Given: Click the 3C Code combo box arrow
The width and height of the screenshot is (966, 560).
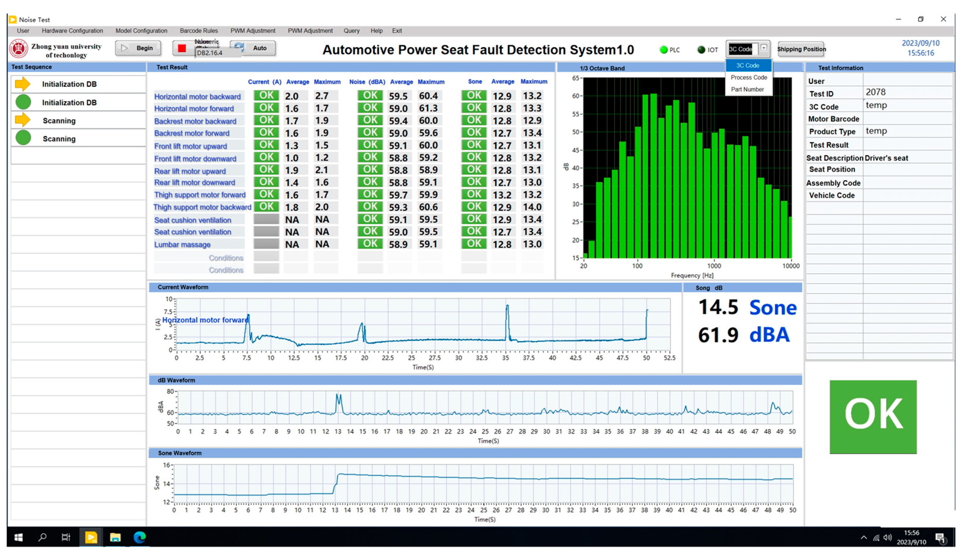Looking at the screenshot, I should pos(764,48).
